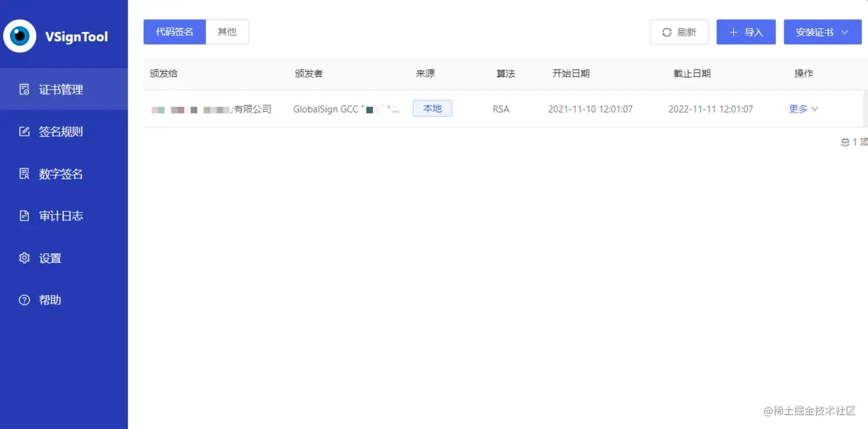This screenshot has height=429, width=868.
Task: Click the 帮助 question mark icon
Action: (x=24, y=300)
